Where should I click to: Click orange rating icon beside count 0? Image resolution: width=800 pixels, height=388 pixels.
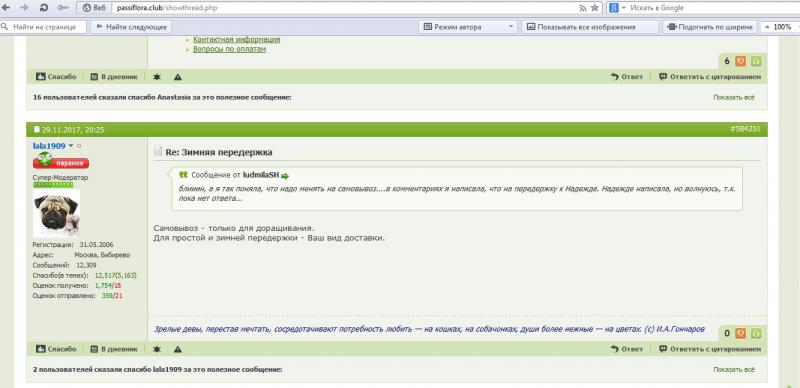pos(740,333)
